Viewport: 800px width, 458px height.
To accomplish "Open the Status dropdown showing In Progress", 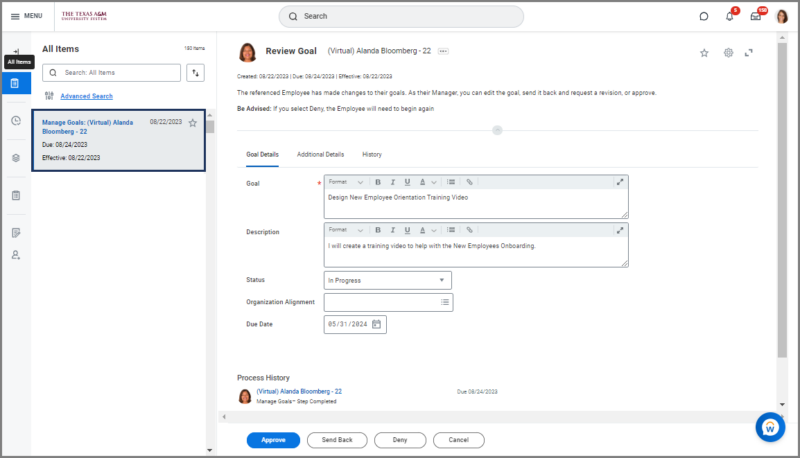I will pyautogui.click(x=387, y=281).
